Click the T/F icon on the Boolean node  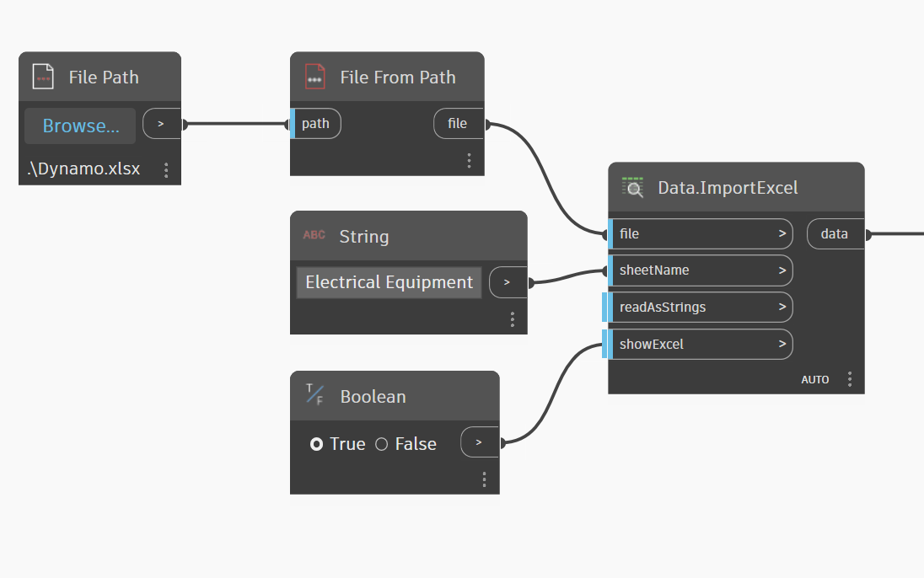point(313,396)
